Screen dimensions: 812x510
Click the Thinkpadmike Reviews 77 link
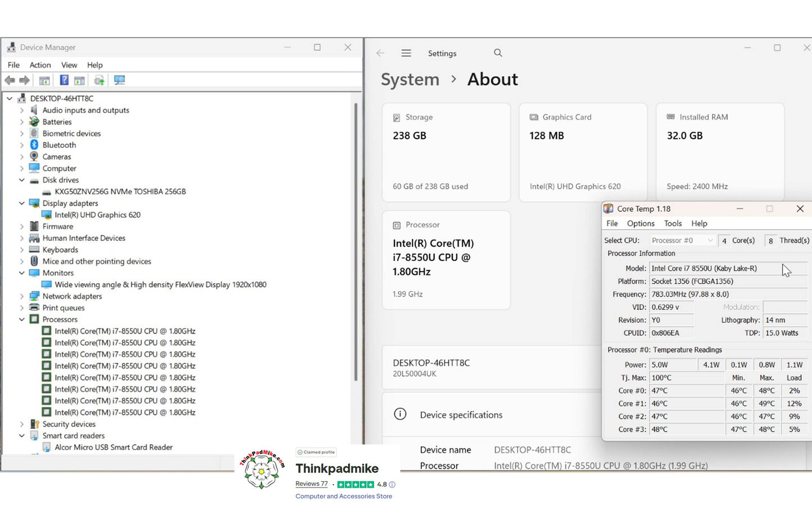click(x=311, y=484)
